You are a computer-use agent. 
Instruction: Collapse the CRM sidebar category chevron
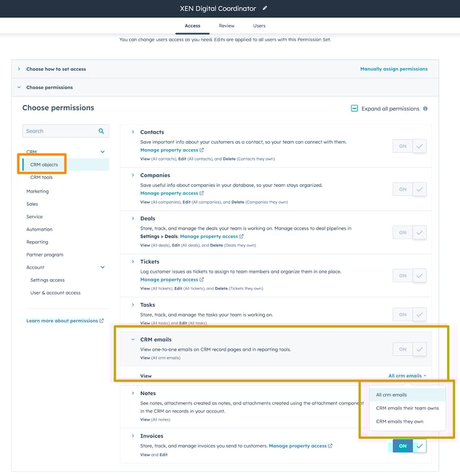tap(103, 152)
